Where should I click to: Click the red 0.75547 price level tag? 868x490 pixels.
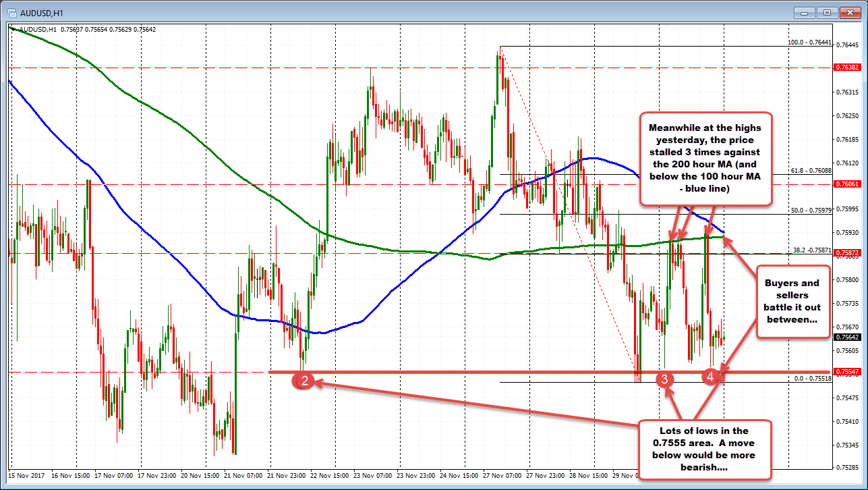[847, 372]
